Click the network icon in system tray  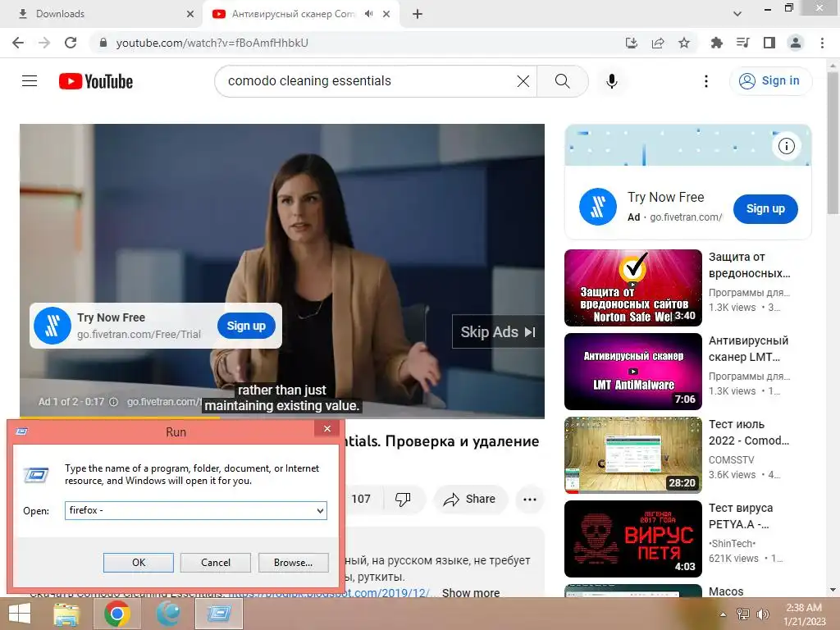coord(743,614)
